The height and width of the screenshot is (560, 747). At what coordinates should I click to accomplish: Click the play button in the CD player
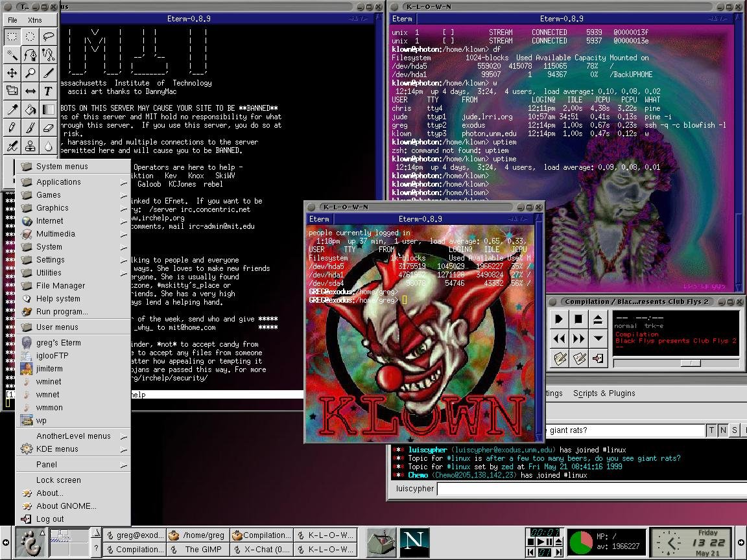tap(560, 320)
